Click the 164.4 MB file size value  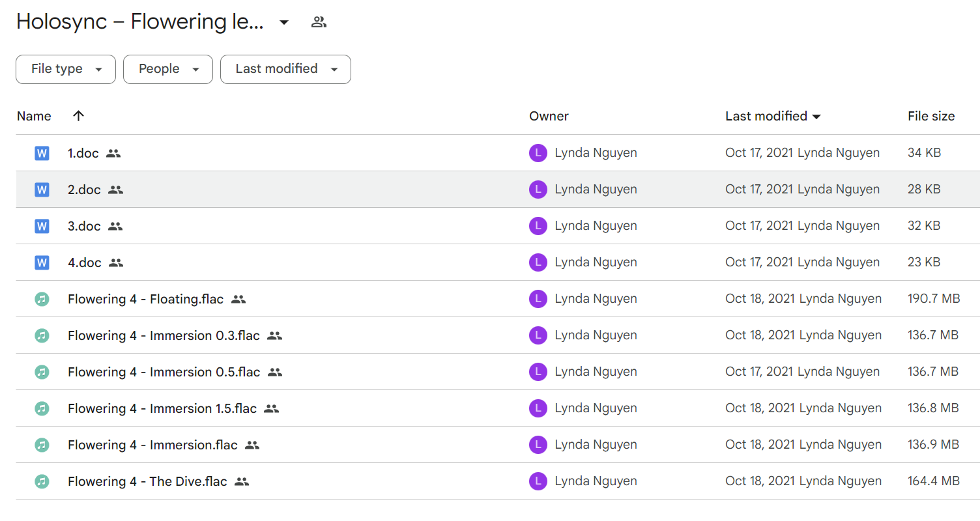tap(934, 481)
